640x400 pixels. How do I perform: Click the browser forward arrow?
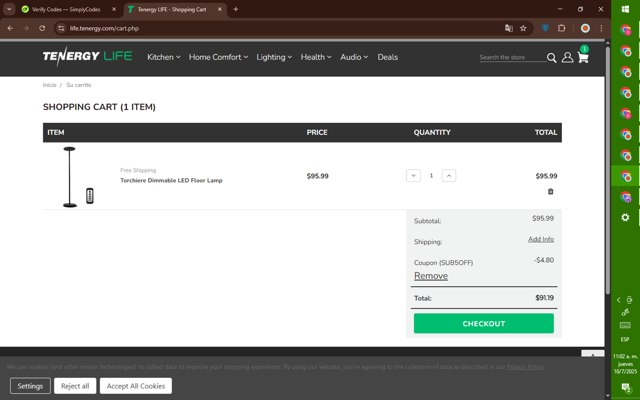(x=26, y=28)
